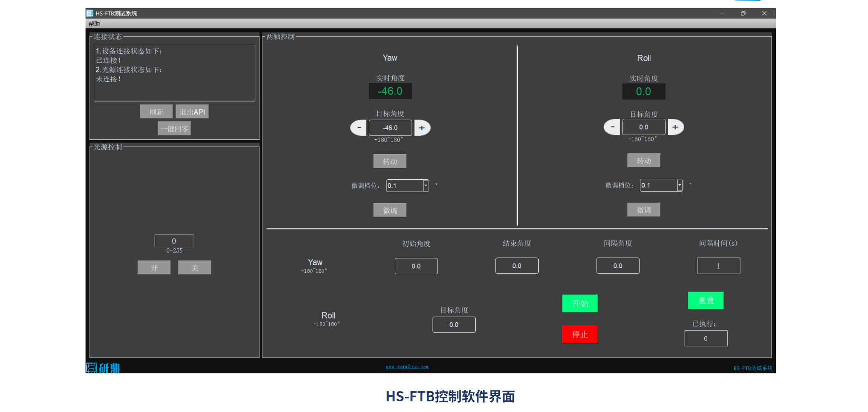Click the 一键回零 return-to-zero button
The height and width of the screenshot is (412, 868).
(174, 129)
